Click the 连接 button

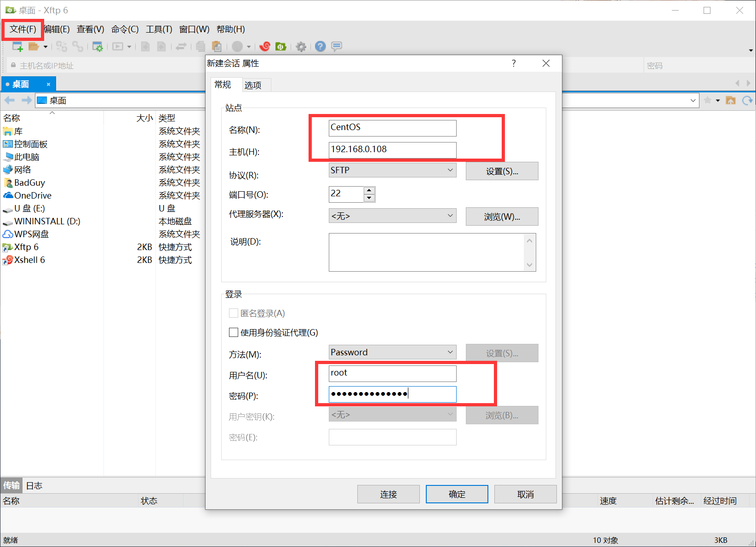[389, 494]
